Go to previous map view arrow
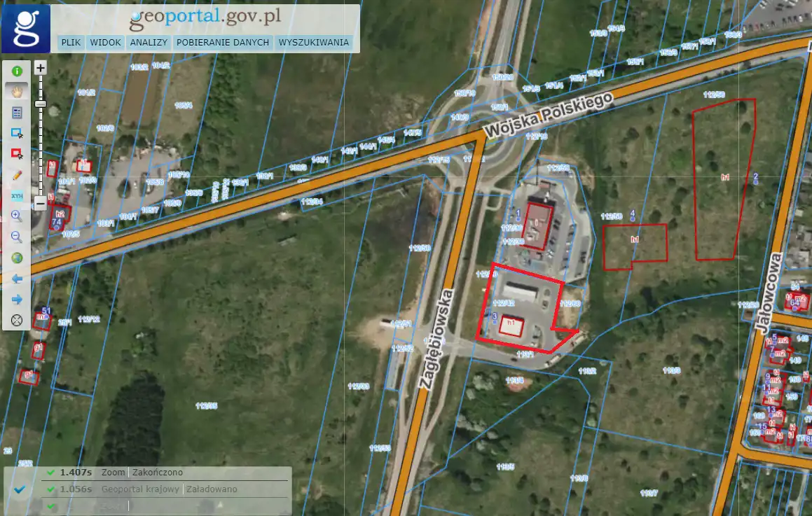Viewport: 812px width, 516px height. click(17, 279)
